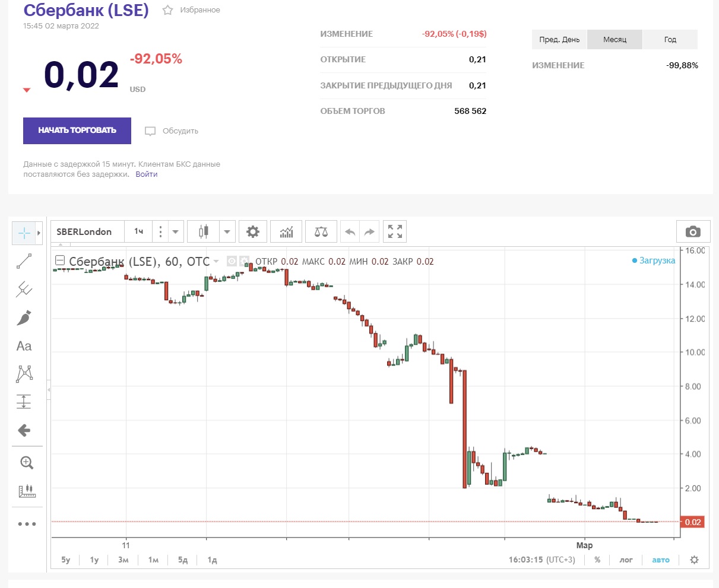Open the Обсудить discussion link
719x588 pixels.
172,131
